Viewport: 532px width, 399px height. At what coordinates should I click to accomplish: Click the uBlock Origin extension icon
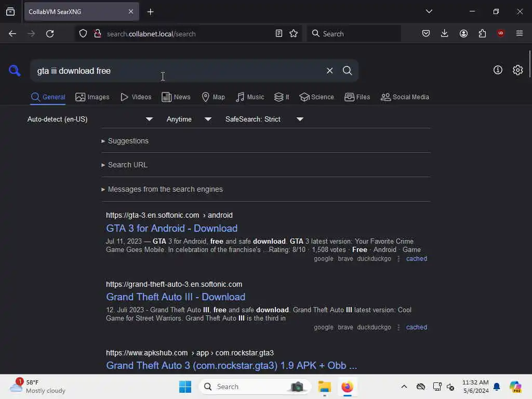click(x=500, y=33)
